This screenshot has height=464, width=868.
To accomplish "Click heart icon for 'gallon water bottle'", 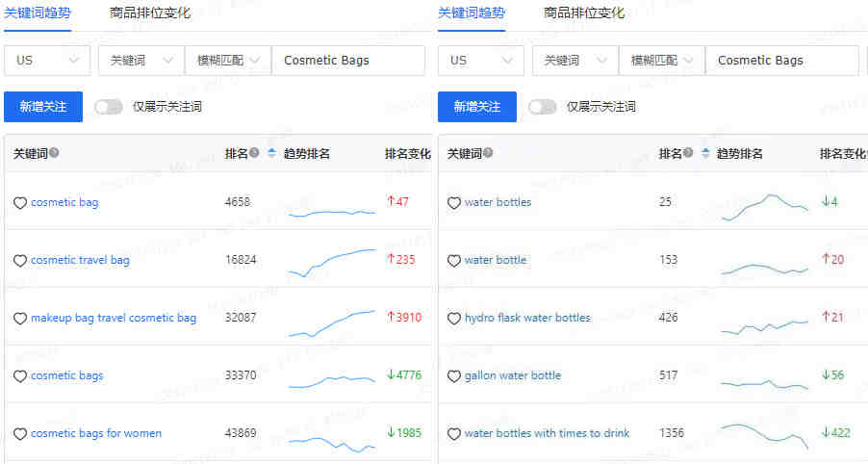I will point(454,376).
